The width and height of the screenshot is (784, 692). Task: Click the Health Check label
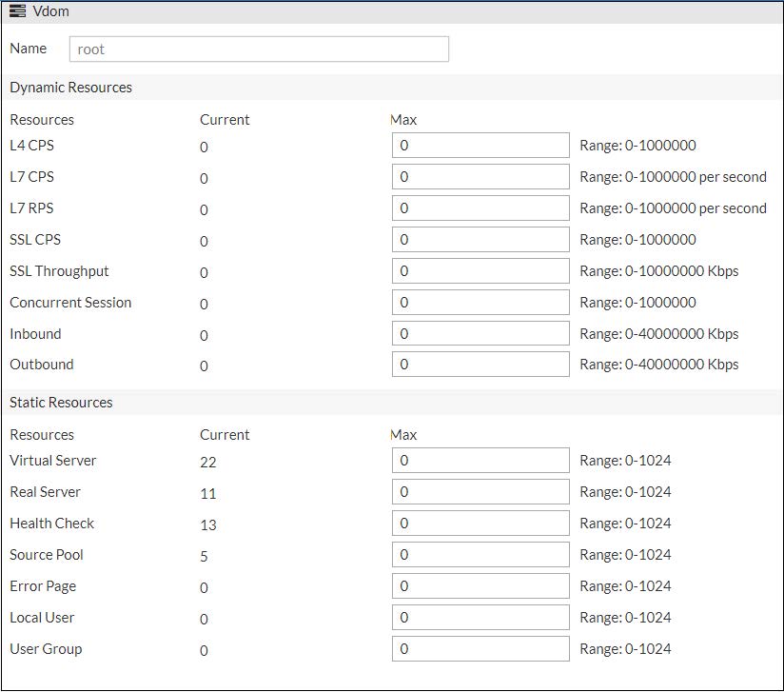pos(51,524)
